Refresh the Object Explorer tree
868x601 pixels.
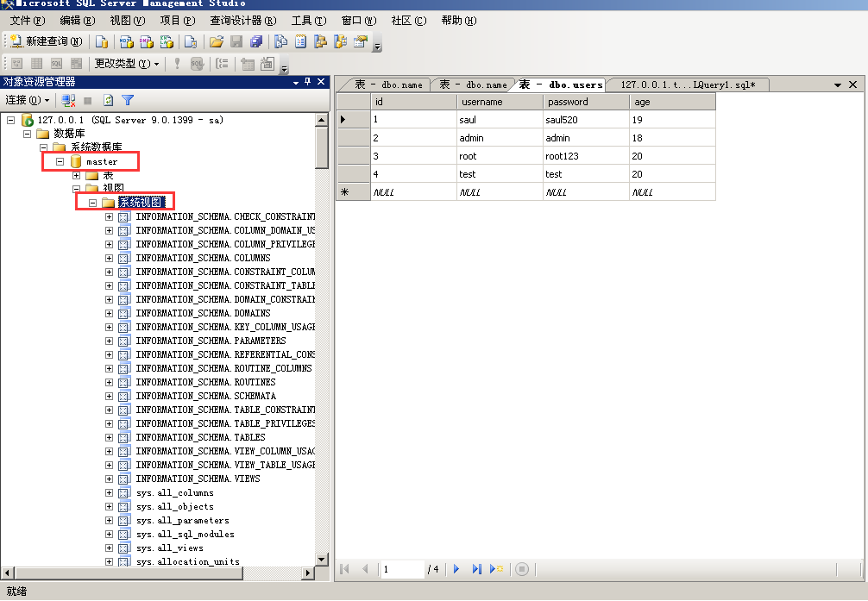click(x=109, y=100)
